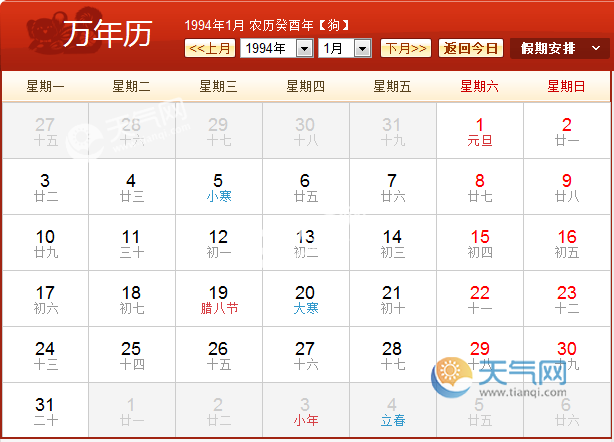
Task: Go to next month with 下月>>
Action: pos(406,48)
